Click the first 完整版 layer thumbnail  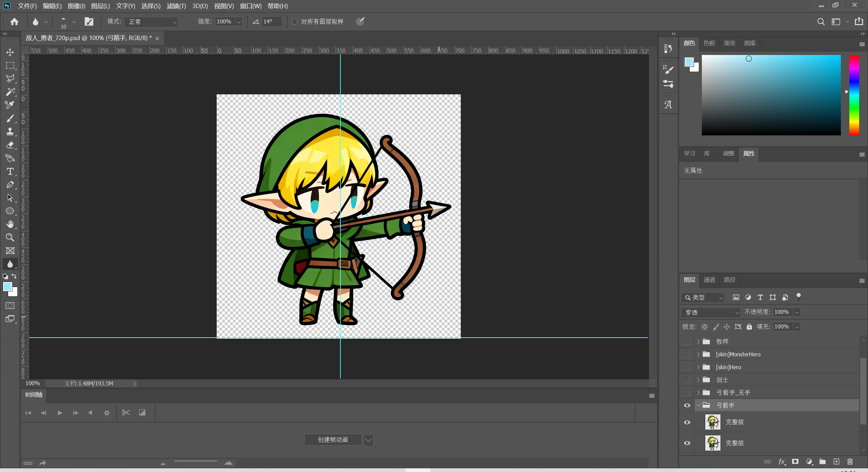point(712,422)
